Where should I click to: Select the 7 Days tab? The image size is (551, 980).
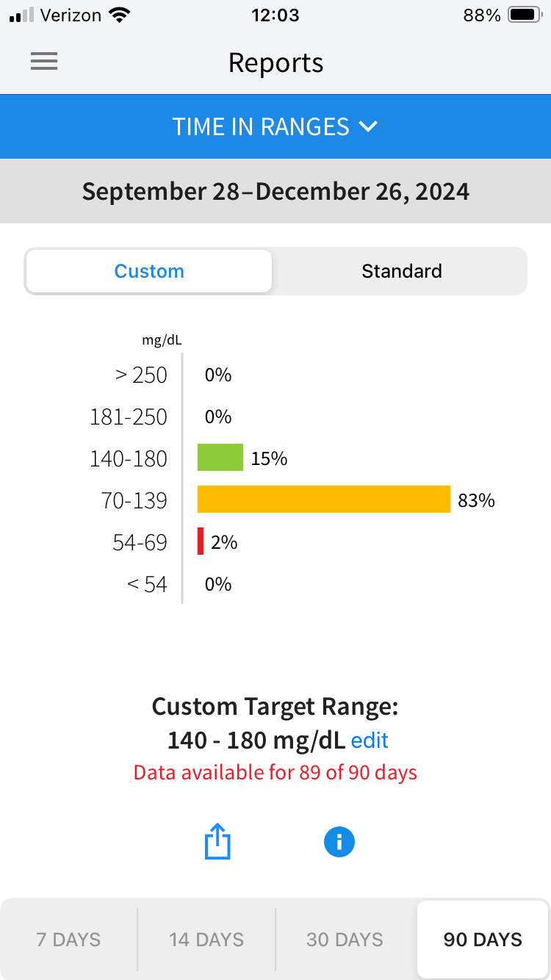click(x=69, y=940)
